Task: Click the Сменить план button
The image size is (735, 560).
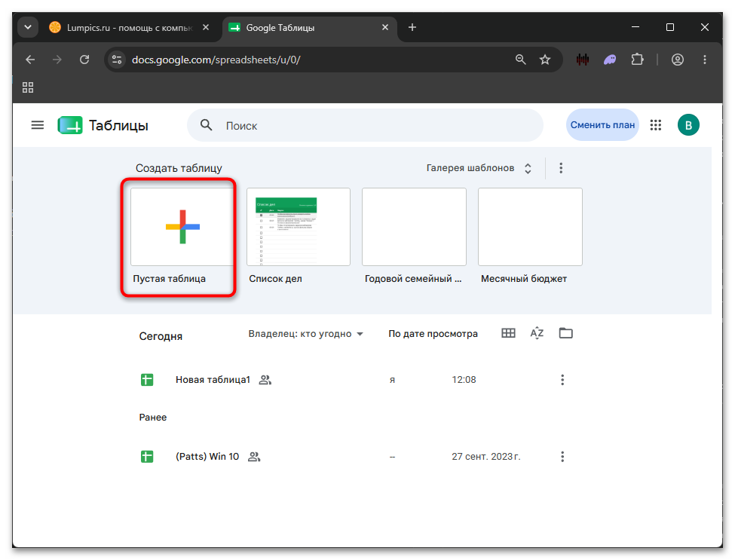Action: tap(602, 125)
